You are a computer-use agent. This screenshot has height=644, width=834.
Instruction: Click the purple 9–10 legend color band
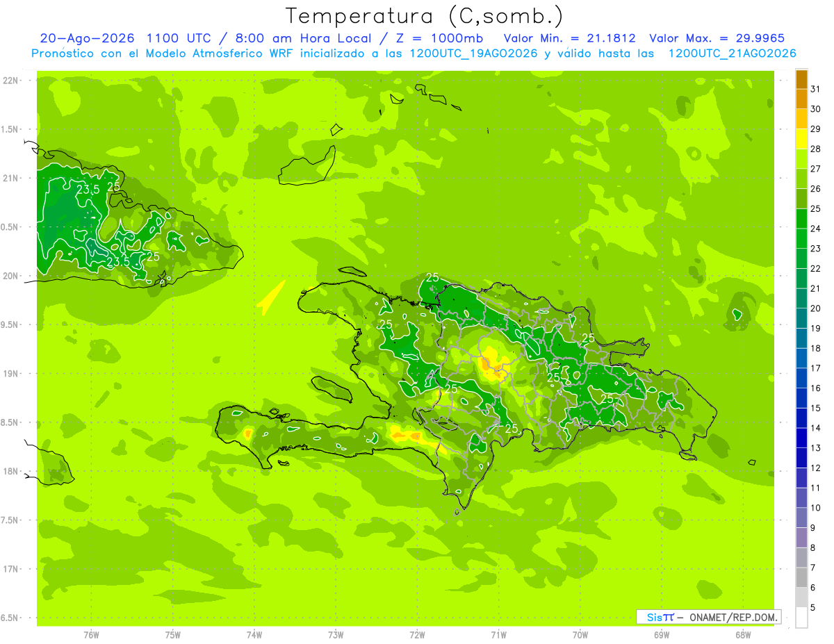(x=801, y=518)
